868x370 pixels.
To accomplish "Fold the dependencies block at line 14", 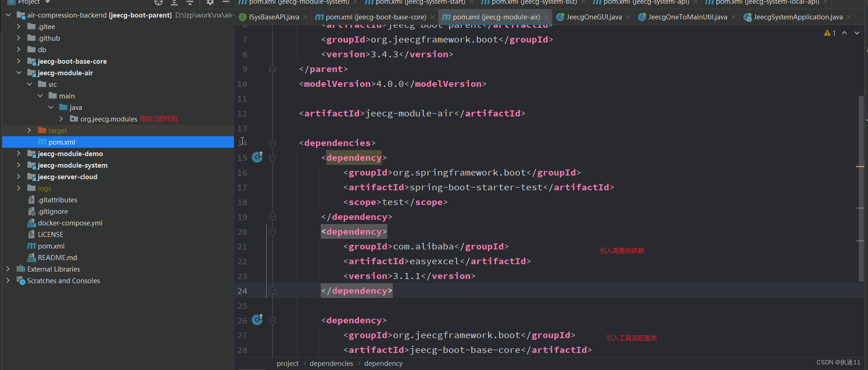I will (x=273, y=143).
